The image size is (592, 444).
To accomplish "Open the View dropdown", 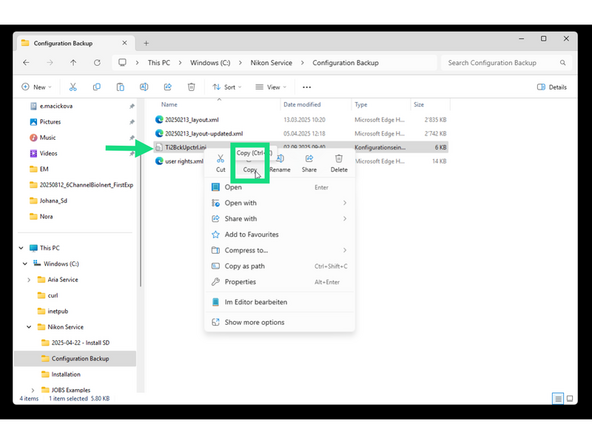I will tap(271, 87).
